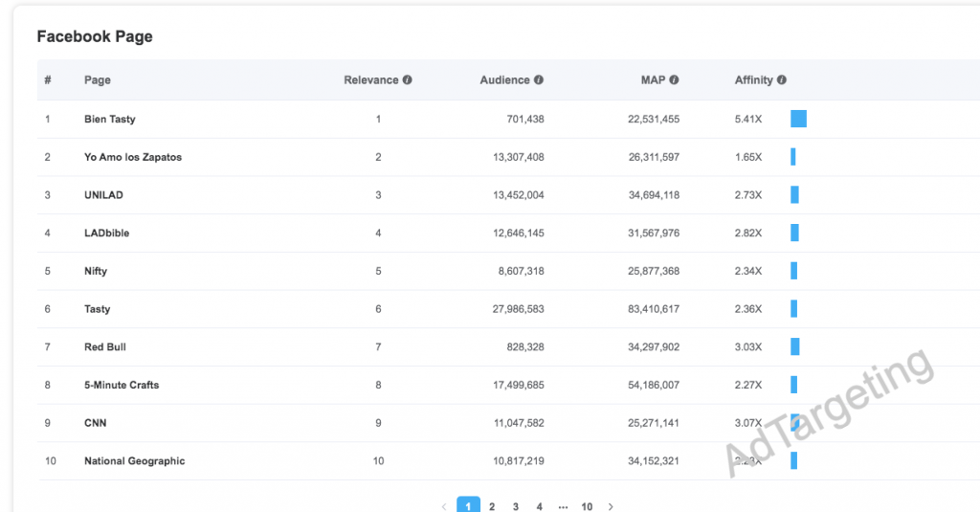Select pagination page 1
This screenshot has height=512, width=980.
click(469, 505)
